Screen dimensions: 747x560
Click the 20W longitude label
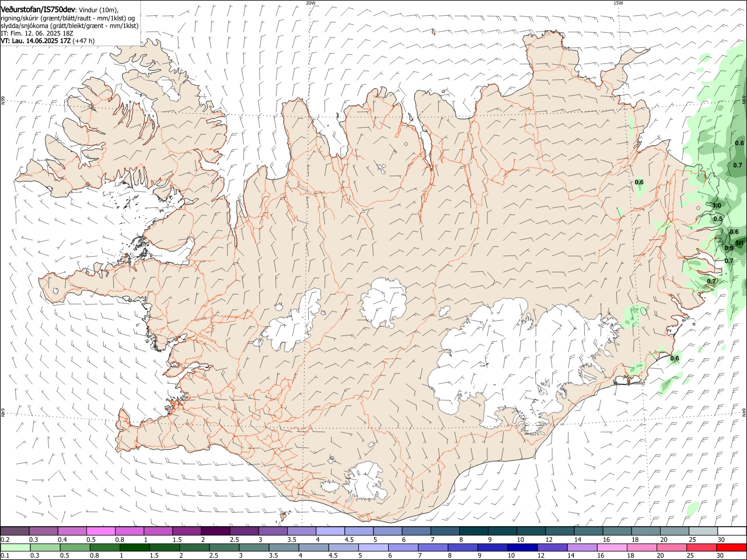310,3
